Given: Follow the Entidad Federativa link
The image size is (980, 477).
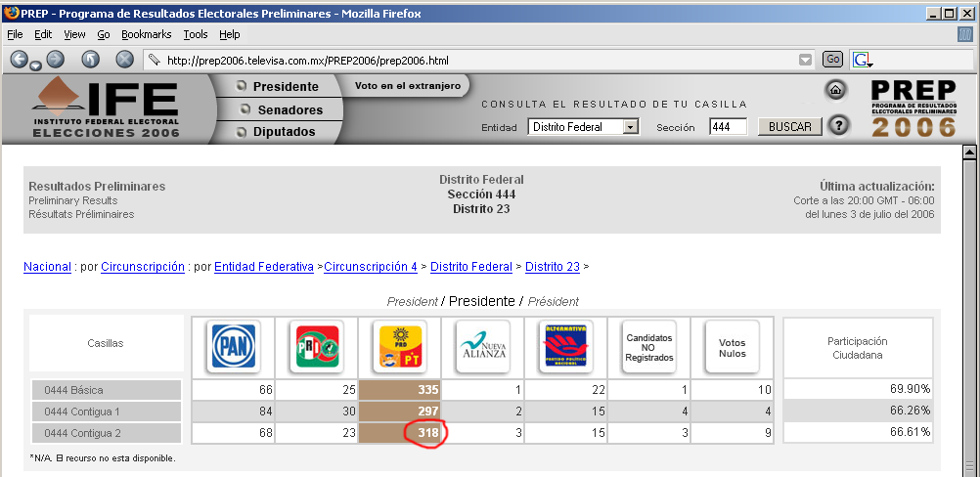Looking at the screenshot, I should tap(264, 267).
